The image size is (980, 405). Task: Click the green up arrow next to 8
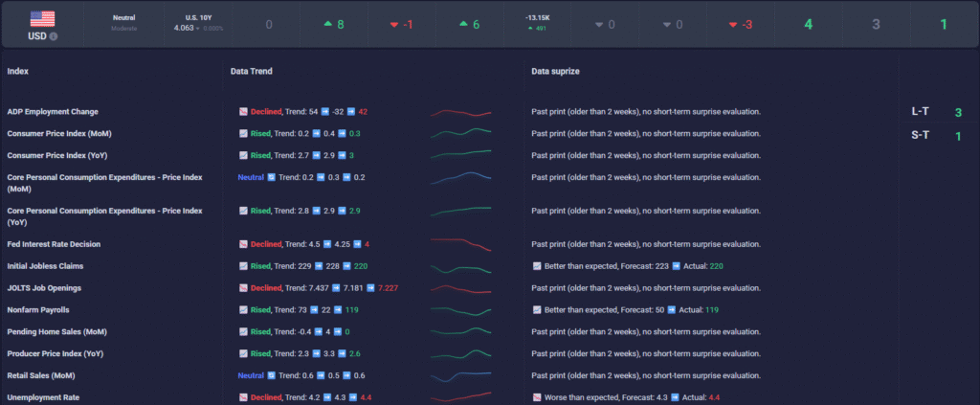coord(327,24)
